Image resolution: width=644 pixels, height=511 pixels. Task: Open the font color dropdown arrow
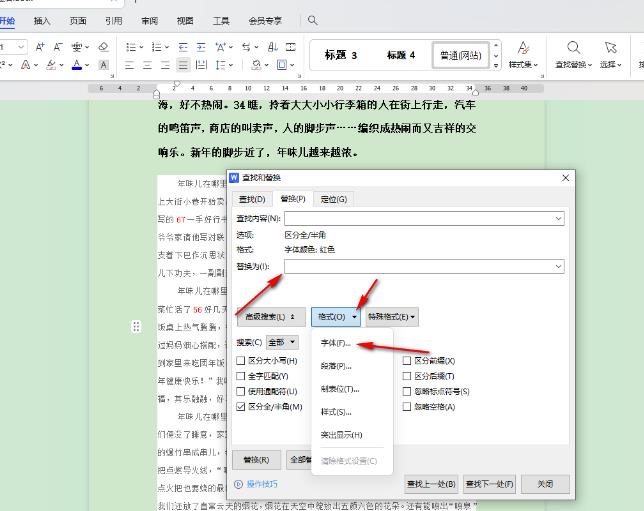[87, 65]
